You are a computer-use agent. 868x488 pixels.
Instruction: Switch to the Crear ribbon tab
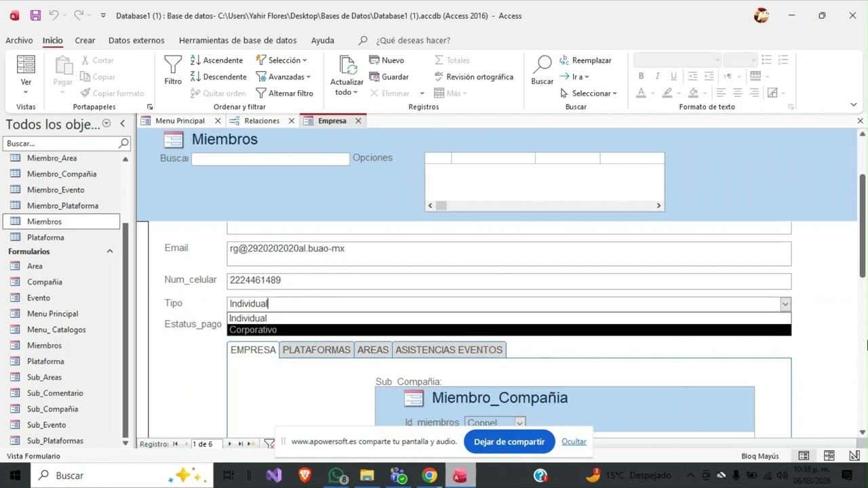click(x=85, y=41)
